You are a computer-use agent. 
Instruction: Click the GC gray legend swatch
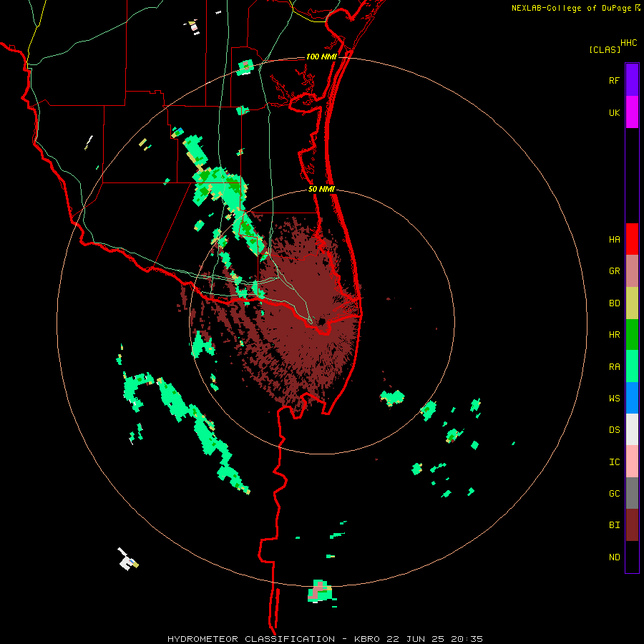[x=632, y=493]
